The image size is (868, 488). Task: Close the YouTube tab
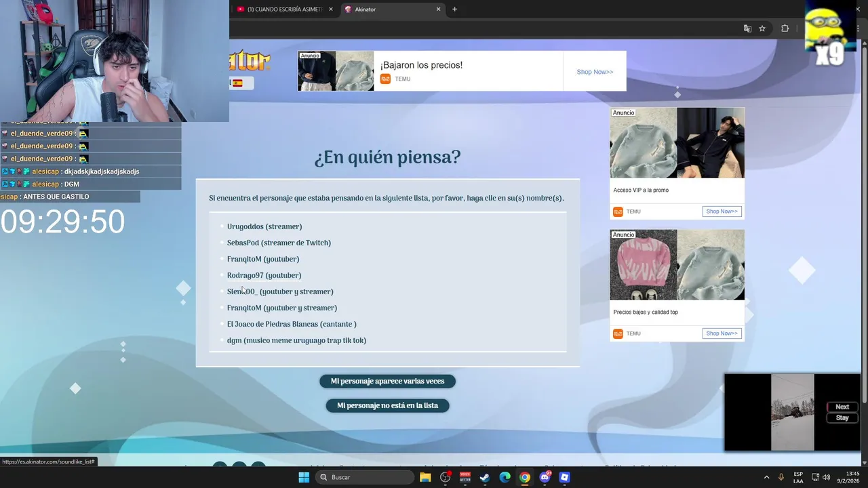click(x=331, y=9)
